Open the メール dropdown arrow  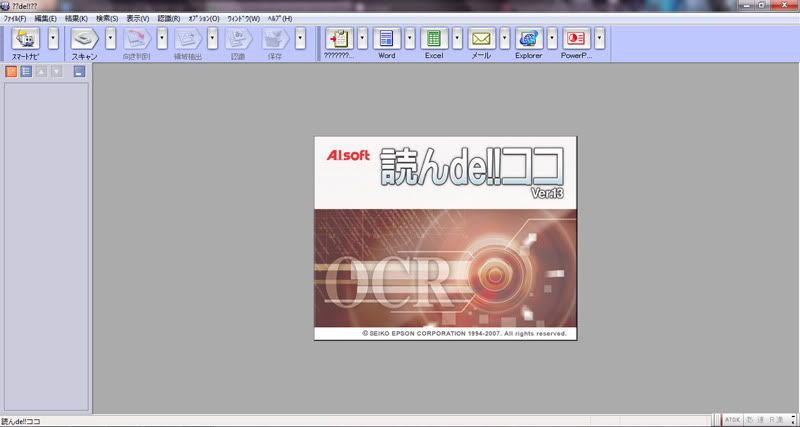505,39
